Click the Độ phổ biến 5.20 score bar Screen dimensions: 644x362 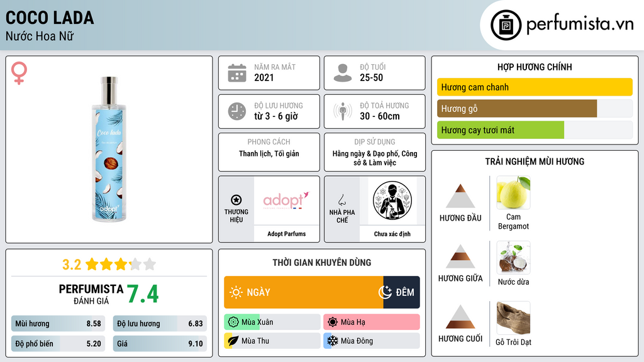point(58,344)
